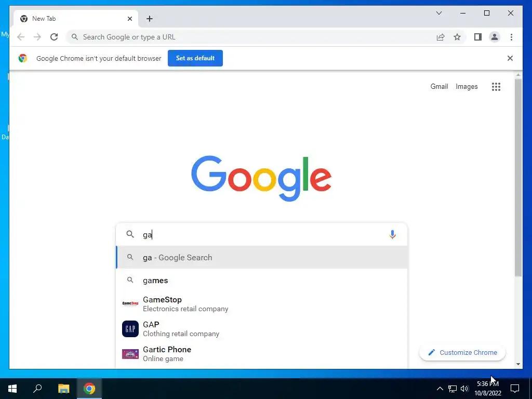Click the browser forward arrow
The height and width of the screenshot is (399, 532).
(37, 37)
